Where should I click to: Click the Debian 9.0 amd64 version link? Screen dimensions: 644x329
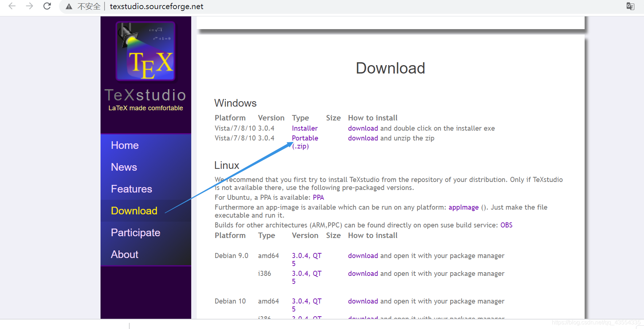pyautogui.click(x=306, y=259)
